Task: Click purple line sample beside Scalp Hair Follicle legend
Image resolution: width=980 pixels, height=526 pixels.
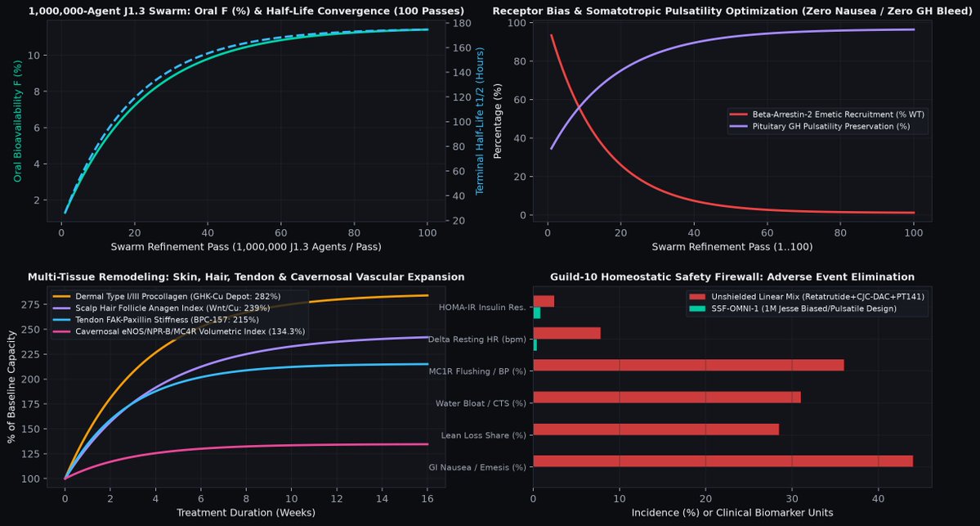Action: (62, 308)
